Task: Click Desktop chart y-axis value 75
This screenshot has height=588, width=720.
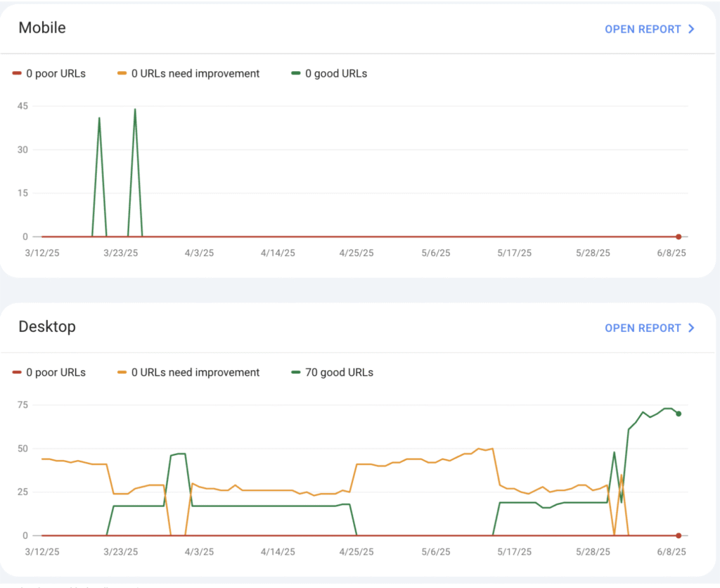Action: click(22, 405)
